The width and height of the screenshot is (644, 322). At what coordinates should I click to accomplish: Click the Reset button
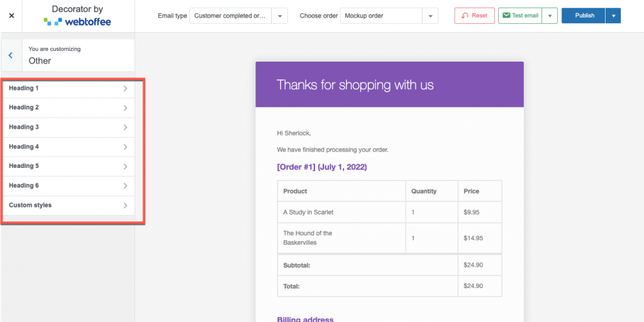(x=474, y=16)
